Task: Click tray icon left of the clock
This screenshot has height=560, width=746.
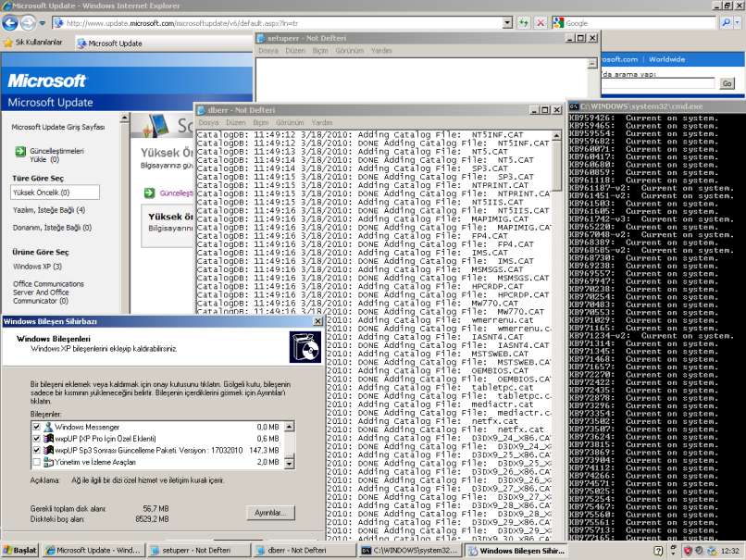Action: click(x=712, y=551)
